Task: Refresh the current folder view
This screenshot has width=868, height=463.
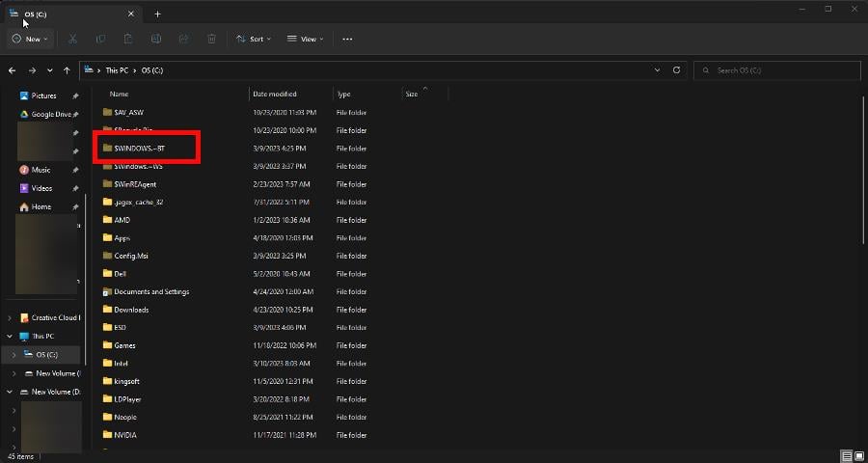Action: tap(677, 70)
